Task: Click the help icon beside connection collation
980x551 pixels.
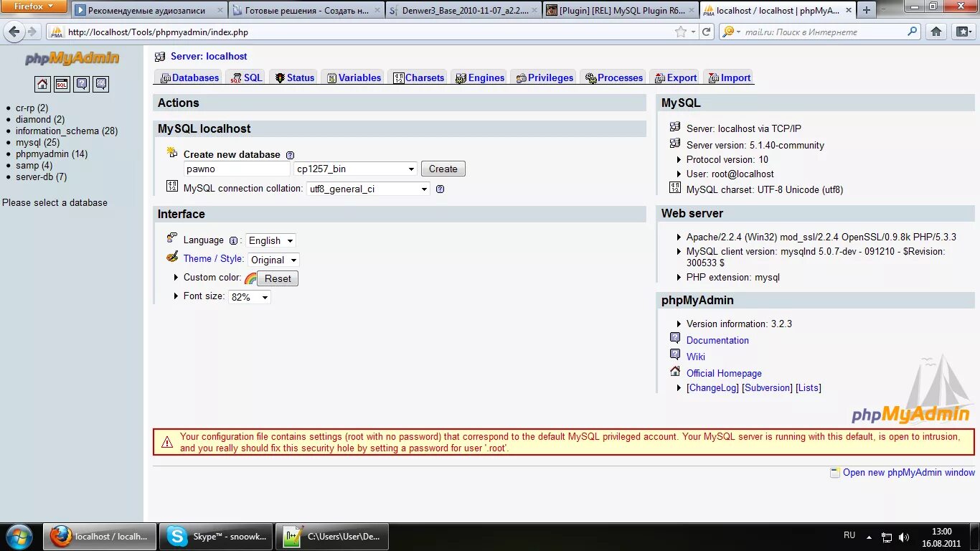Action: click(x=440, y=189)
